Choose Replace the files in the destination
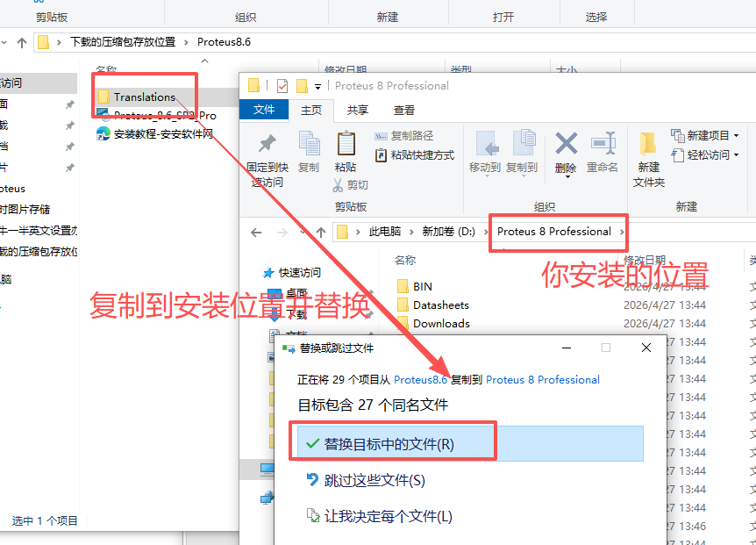The width and height of the screenshot is (756, 545). pos(470,444)
